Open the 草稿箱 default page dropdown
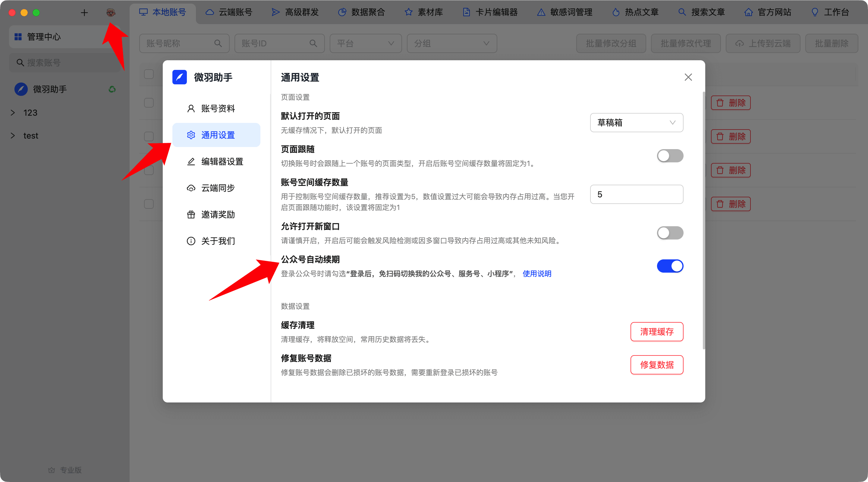Screen dimensions: 868x482 (636, 123)
